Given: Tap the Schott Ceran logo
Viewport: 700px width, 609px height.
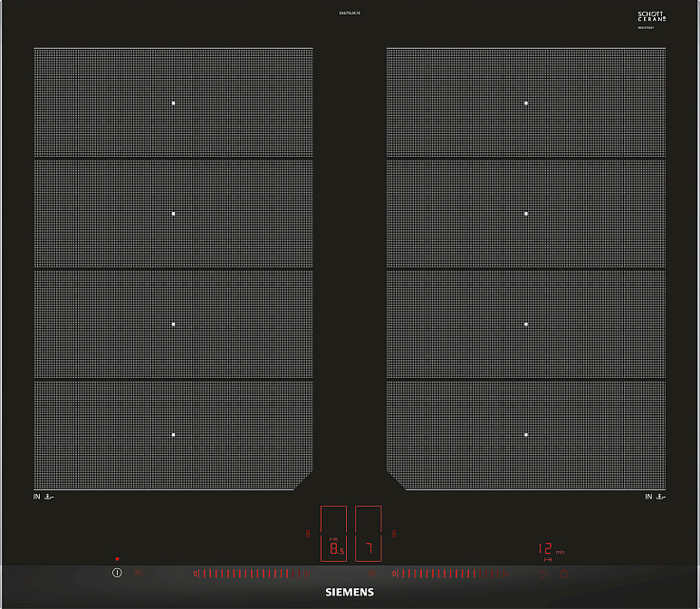Looking at the screenshot, I should 651,17.
